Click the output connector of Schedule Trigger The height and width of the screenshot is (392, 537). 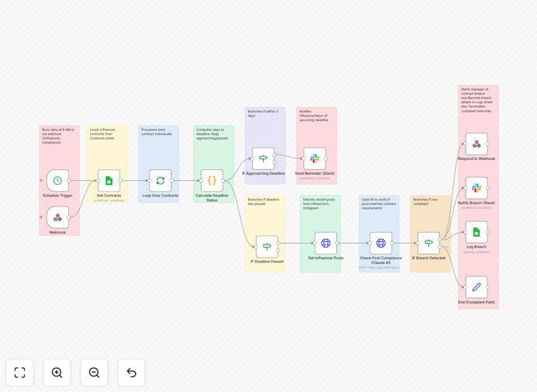[68, 181]
